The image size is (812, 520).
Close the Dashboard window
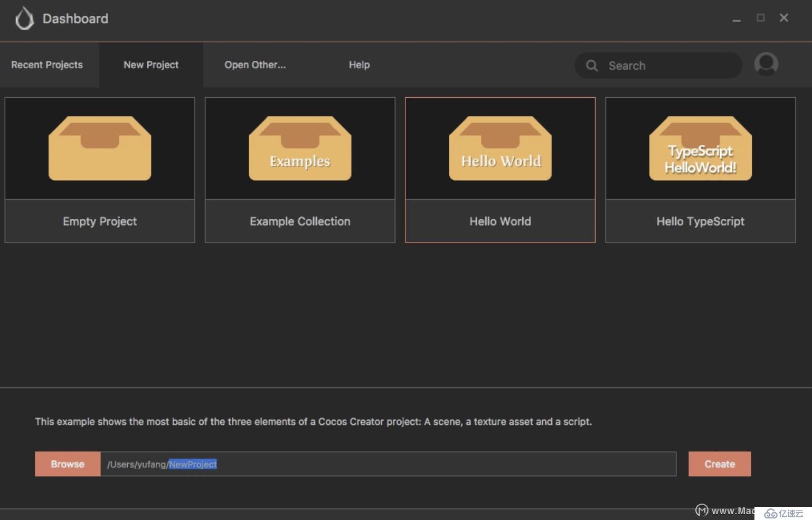(x=784, y=18)
